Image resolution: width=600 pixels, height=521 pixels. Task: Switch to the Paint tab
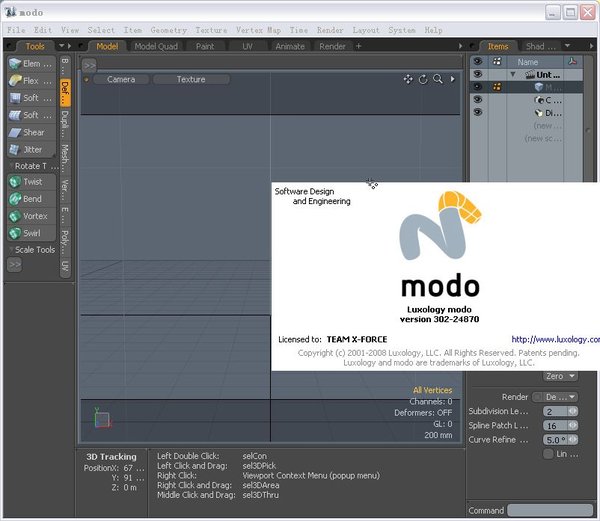tap(205, 46)
